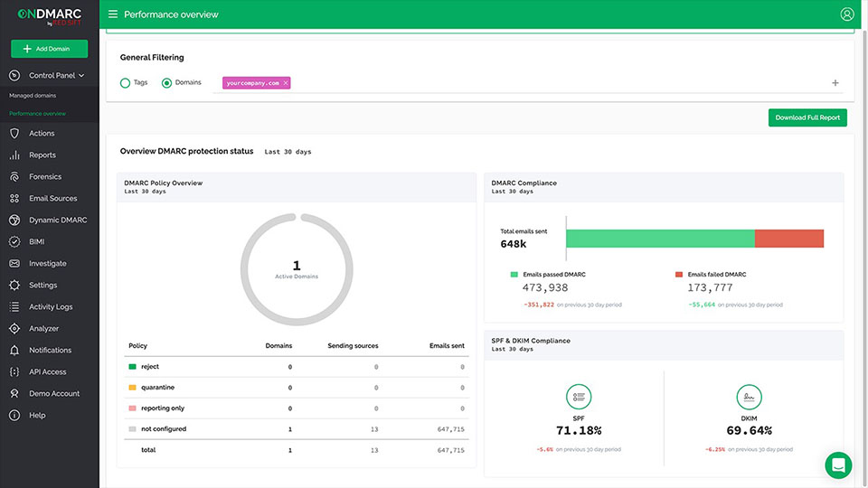Click Download Full Report button
Viewport: 868px width, 488px height.
point(807,117)
